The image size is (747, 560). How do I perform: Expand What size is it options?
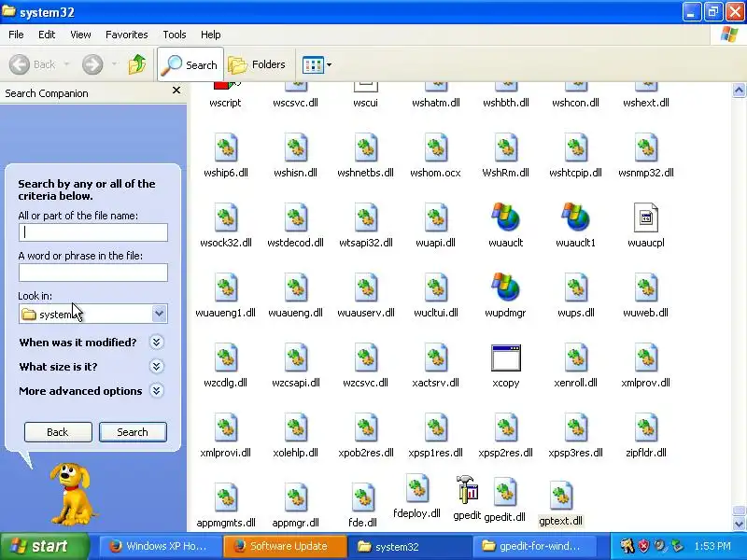[x=156, y=366]
